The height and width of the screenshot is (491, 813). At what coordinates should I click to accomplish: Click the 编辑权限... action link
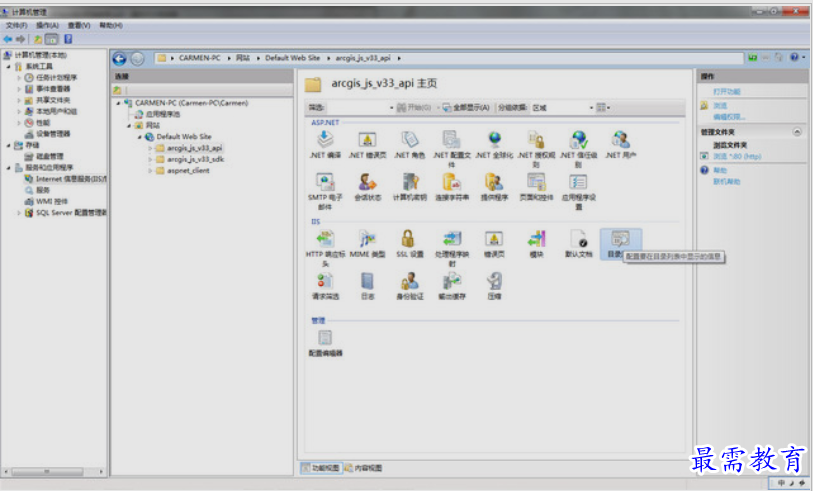(x=729, y=117)
